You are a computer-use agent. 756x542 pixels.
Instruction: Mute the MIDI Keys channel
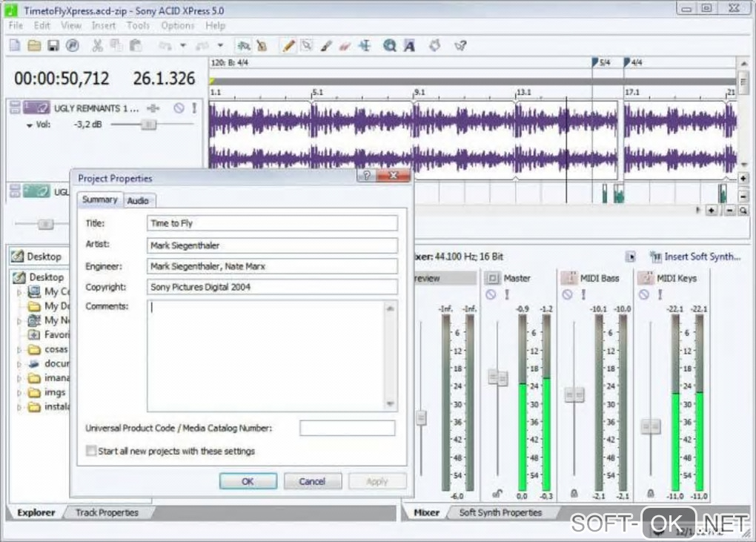(x=644, y=294)
